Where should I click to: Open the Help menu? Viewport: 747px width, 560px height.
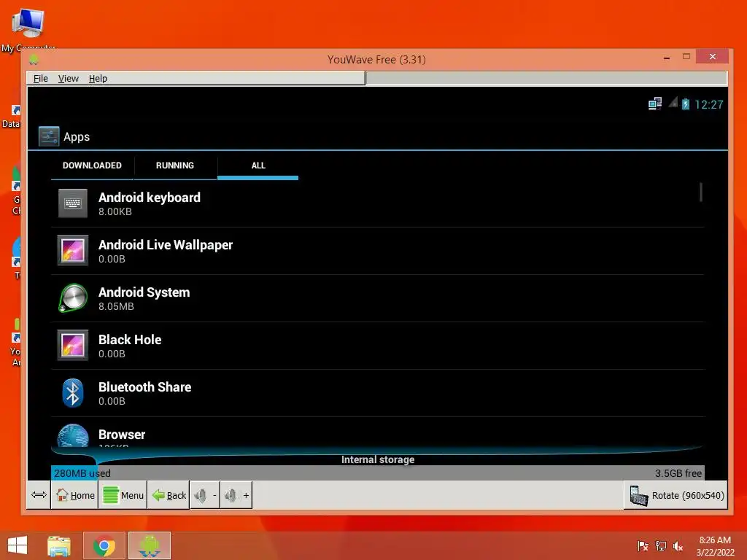pos(98,79)
